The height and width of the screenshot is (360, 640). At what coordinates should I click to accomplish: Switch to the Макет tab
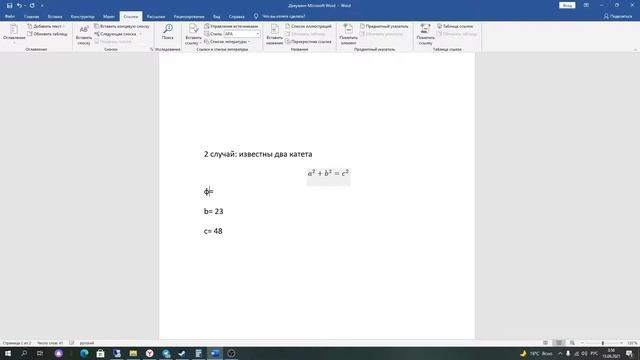pyautogui.click(x=109, y=17)
